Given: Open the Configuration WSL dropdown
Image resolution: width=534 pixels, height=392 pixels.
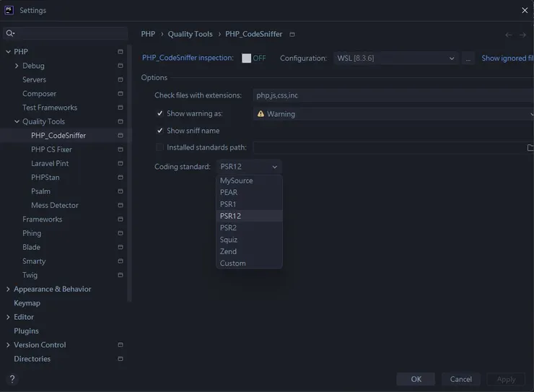Looking at the screenshot, I should (x=395, y=58).
